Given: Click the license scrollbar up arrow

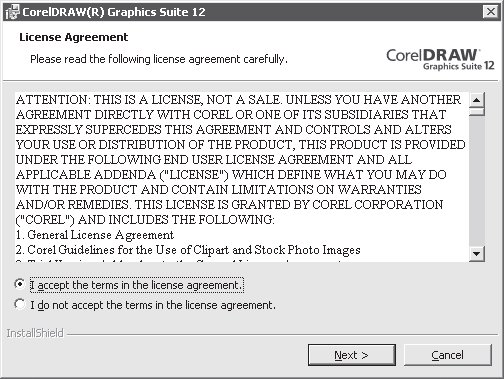Looking at the screenshot, I should [477, 99].
